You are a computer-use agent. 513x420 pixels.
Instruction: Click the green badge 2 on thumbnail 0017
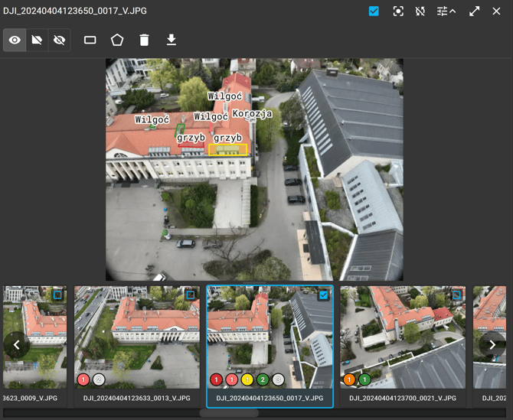click(263, 379)
